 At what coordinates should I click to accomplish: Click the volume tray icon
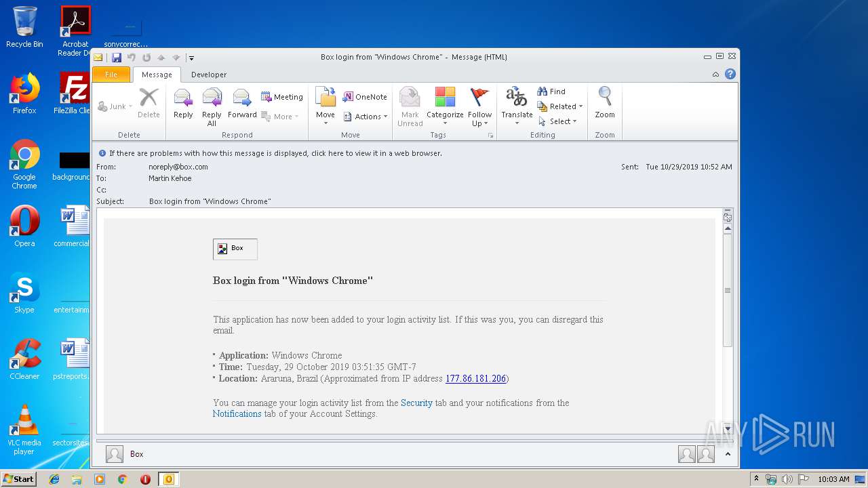tap(788, 479)
